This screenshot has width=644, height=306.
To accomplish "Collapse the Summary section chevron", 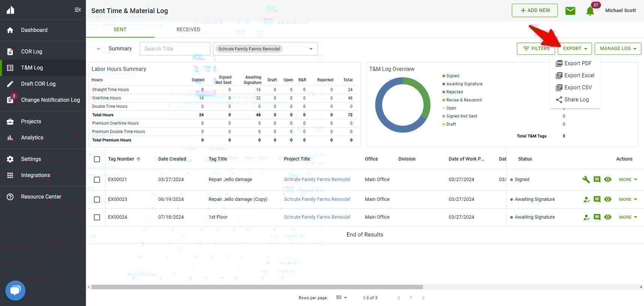I will tap(99, 49).
